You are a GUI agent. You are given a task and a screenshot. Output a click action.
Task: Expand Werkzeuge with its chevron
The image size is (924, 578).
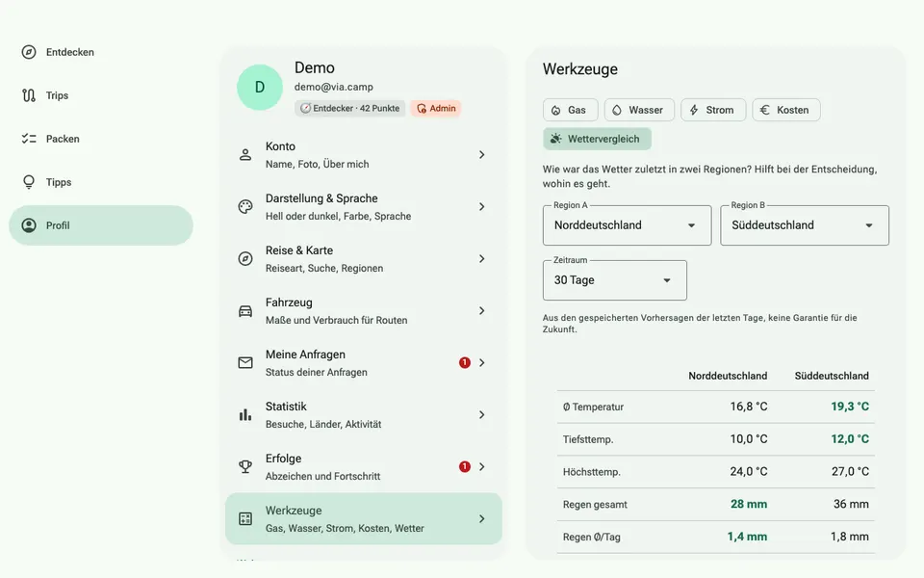[x=482, y=518]
